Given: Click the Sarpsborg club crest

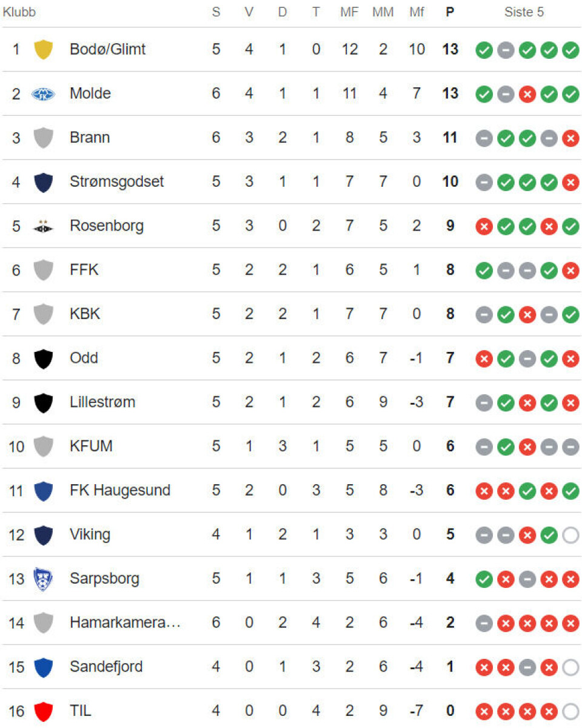Looking at the screenshot, I should pos(43,579).
